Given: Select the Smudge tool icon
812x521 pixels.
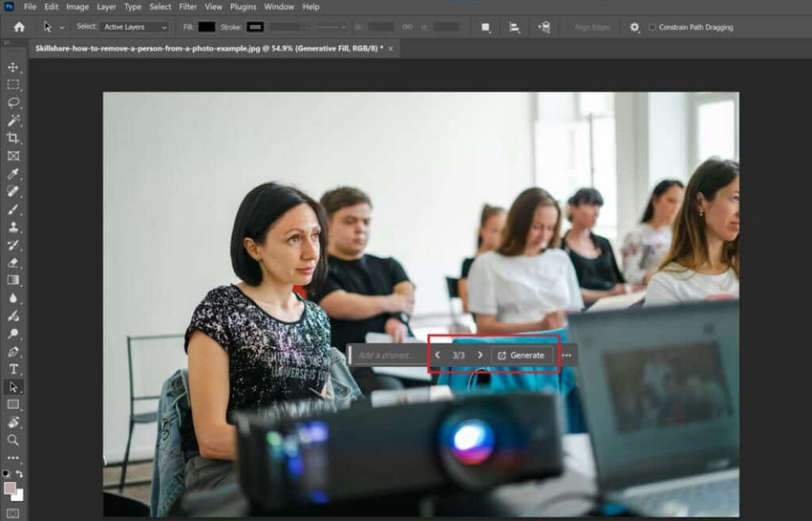Looking at the screenshot, I should click(x=13, y=315).
